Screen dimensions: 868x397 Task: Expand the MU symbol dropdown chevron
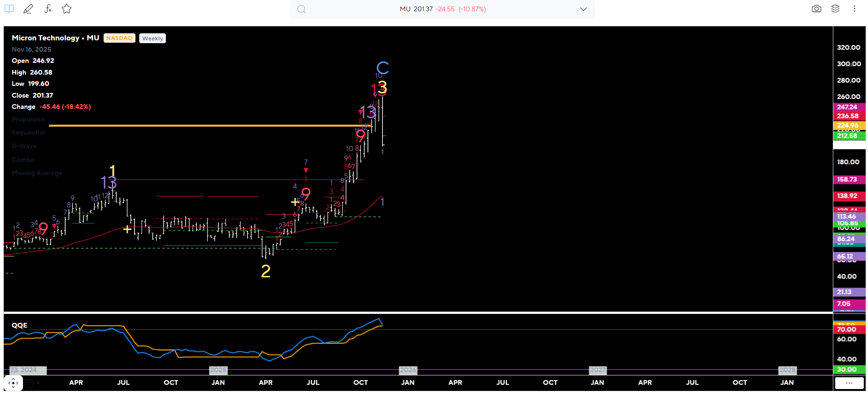point(583,9)
